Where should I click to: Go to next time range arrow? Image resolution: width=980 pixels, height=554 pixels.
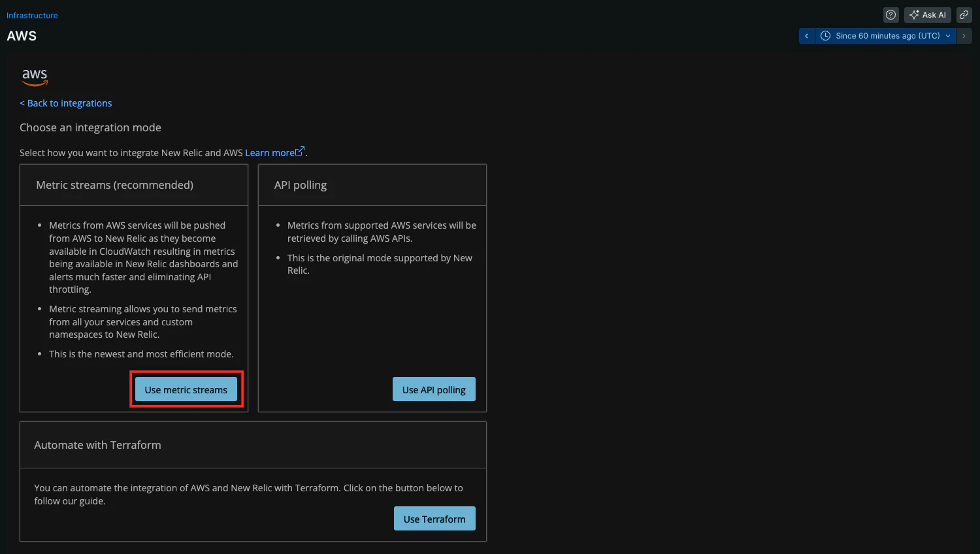[964, 36]
